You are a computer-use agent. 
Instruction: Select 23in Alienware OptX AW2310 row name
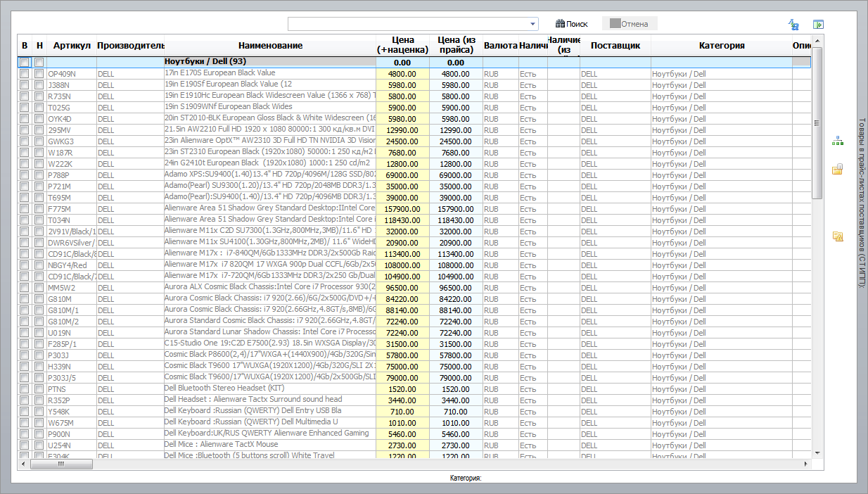coord(269,141)
